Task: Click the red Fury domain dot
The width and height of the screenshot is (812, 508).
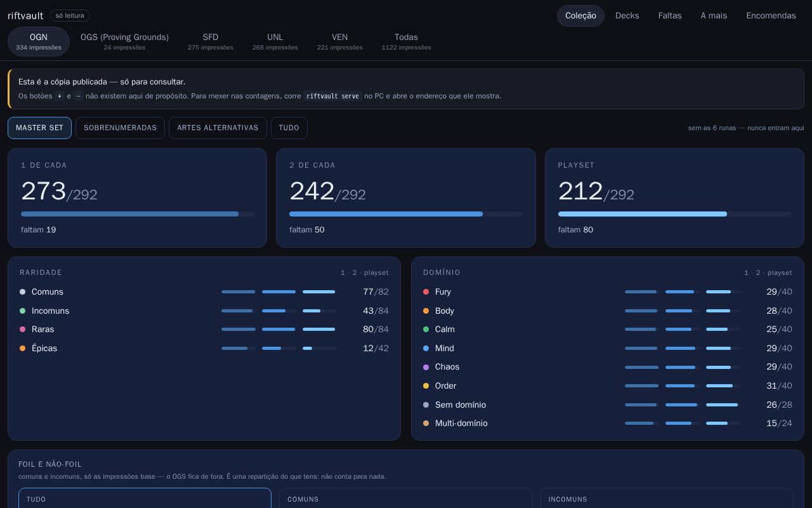Action: click(426, 292)
